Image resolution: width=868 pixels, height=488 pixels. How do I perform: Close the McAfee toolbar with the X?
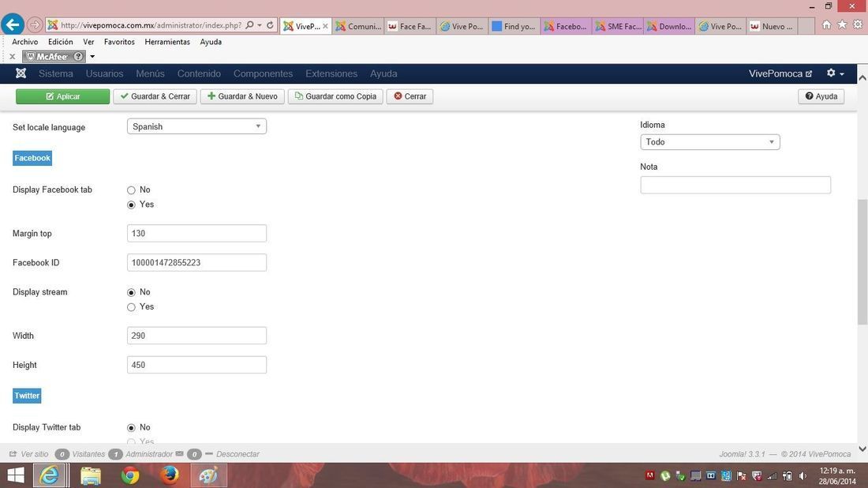click(12, 57)
